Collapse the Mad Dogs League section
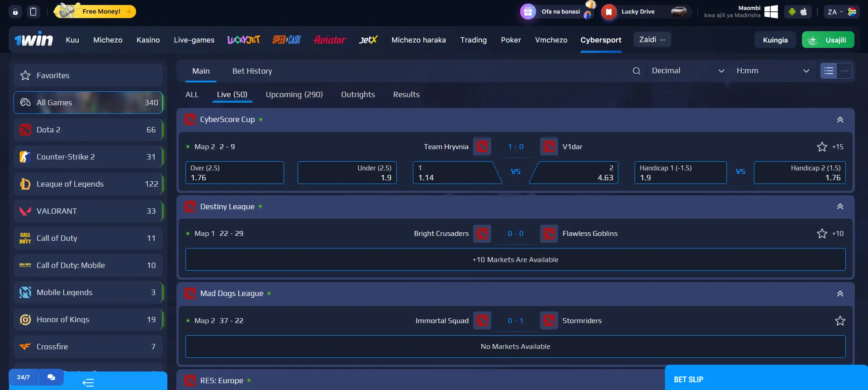This screenshot has width=868, height=390. (x=840, y=294)
